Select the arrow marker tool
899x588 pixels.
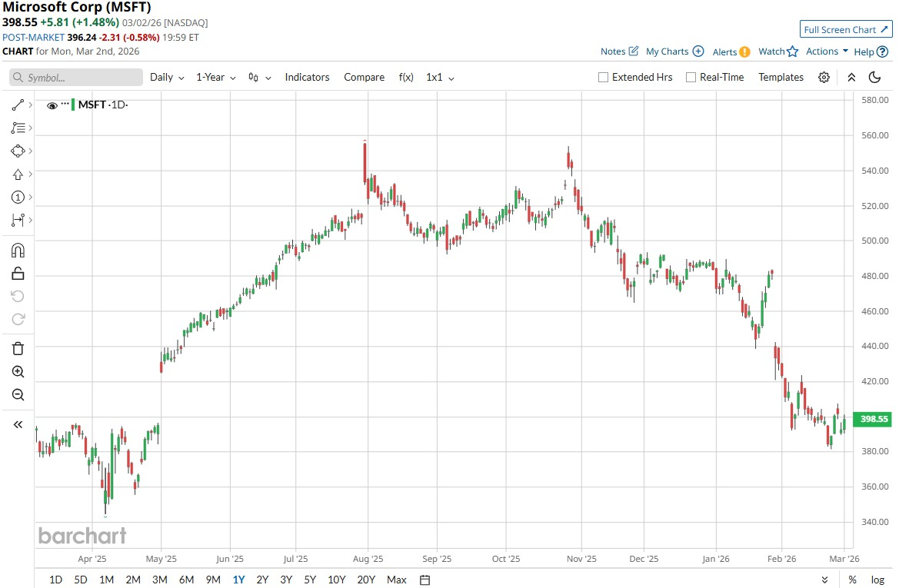point(18,174)
